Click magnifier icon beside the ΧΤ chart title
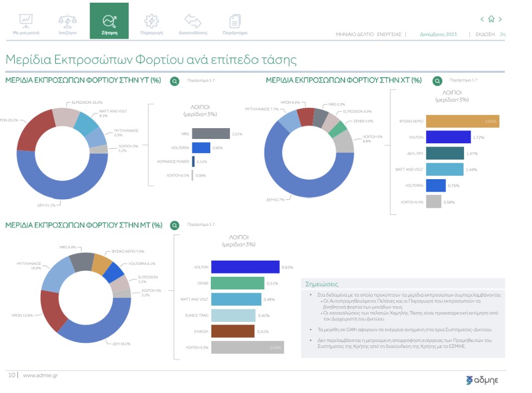 click(x=437, y=81)
